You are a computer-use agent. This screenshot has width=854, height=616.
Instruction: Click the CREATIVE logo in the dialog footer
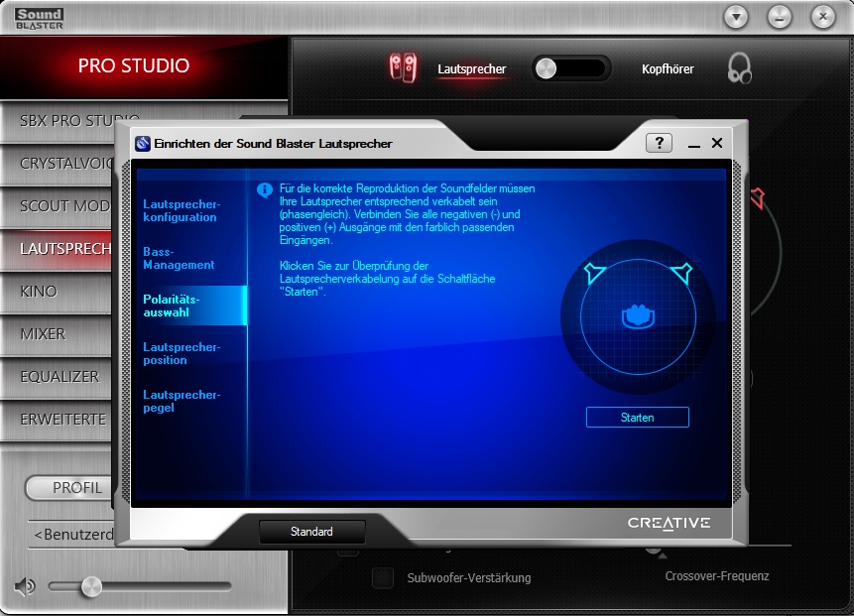(x=669, y=523)
